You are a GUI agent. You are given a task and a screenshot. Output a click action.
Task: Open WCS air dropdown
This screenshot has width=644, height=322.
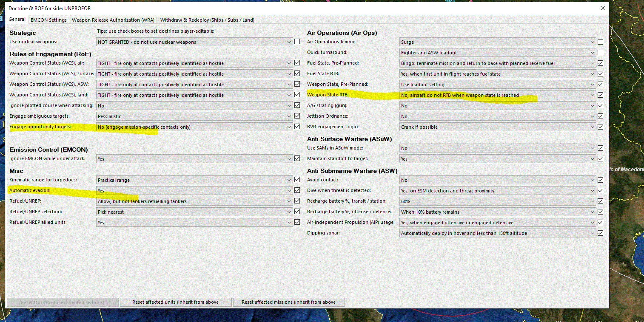coord(194,63)
